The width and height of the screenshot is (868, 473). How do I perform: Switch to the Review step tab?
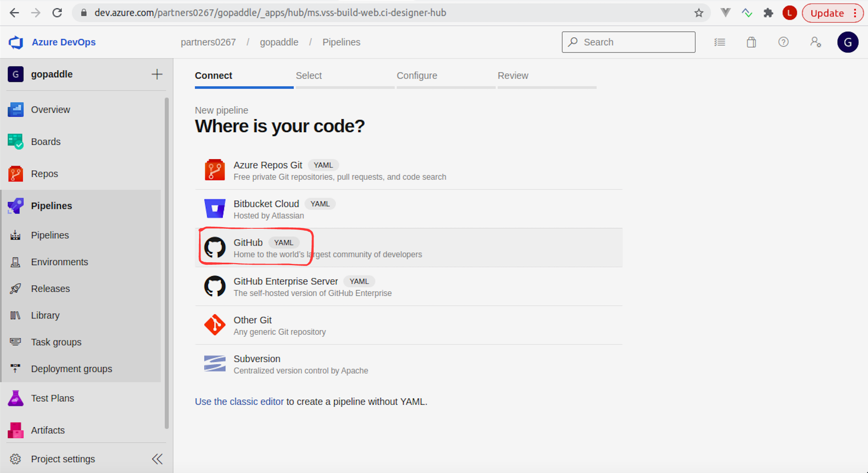click(547, 77)
